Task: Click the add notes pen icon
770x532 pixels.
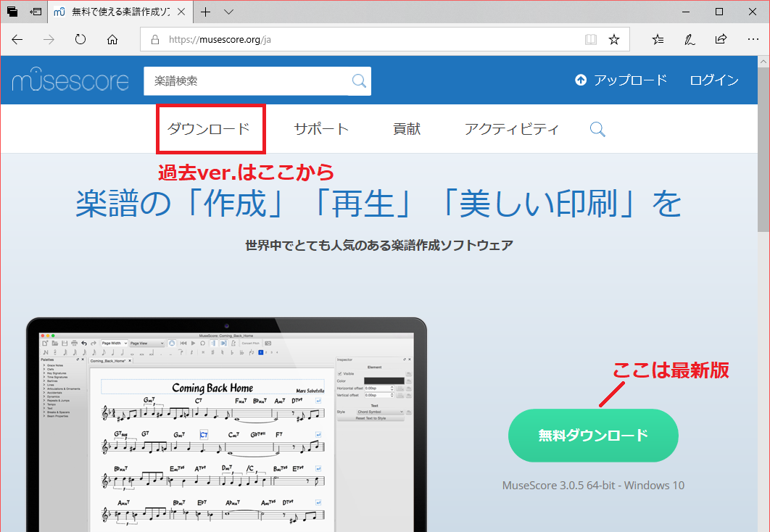Action: coord(690,40)
